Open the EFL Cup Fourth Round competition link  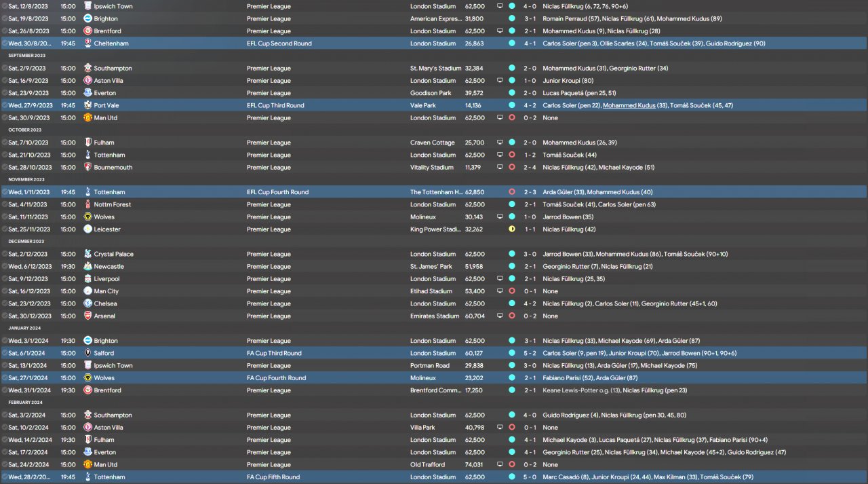[277, 192]
